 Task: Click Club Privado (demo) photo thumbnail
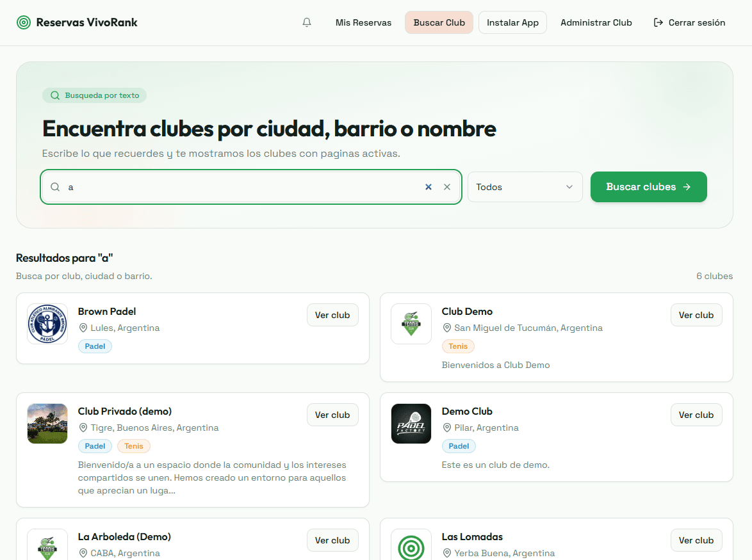47,424
